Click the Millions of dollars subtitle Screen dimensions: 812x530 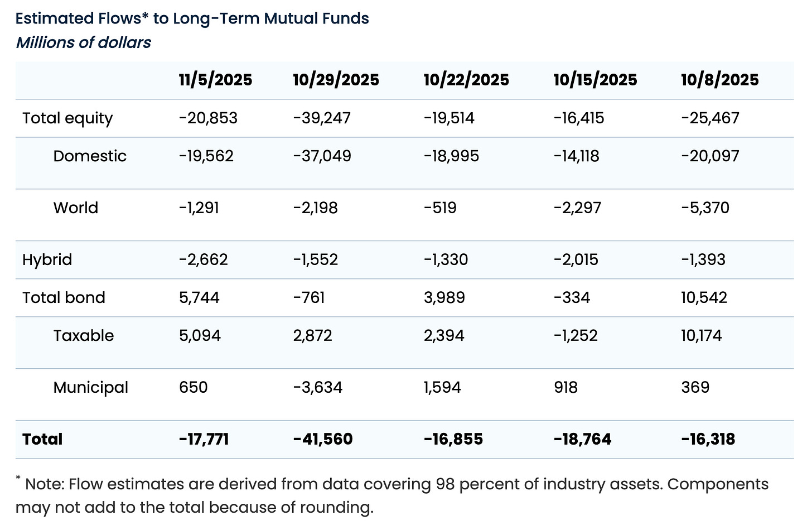point(84,42)
